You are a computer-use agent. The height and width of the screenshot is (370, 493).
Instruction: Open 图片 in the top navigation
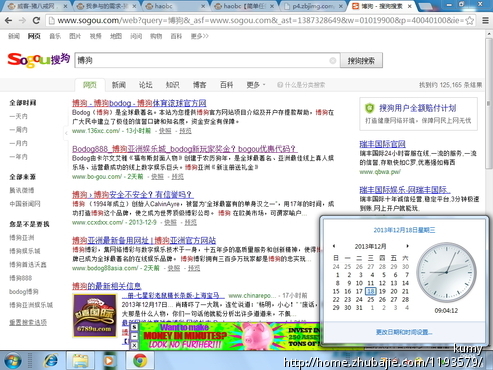tap(75, 36)
